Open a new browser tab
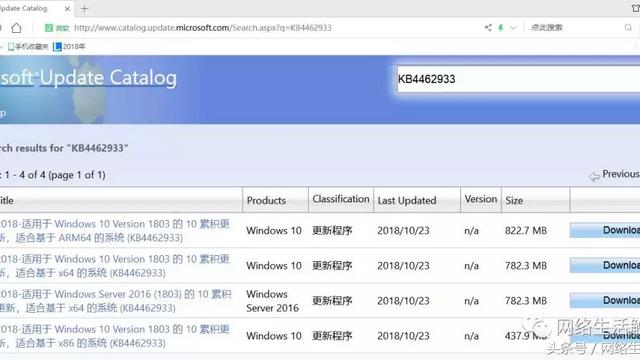 tap(84, 9)
